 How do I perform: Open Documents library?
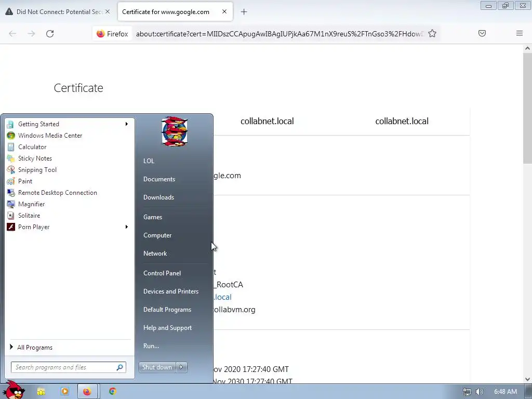pyautogui.click(x=159, y=179)
